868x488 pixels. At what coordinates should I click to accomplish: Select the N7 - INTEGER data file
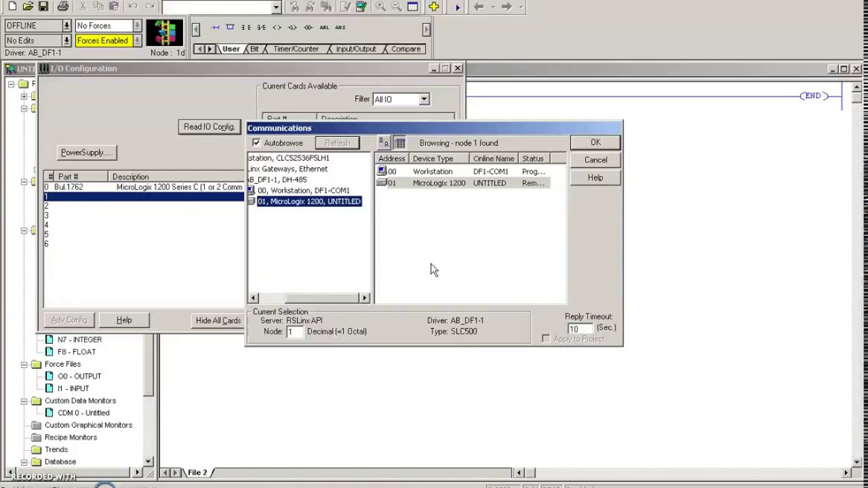pos(79,340)
